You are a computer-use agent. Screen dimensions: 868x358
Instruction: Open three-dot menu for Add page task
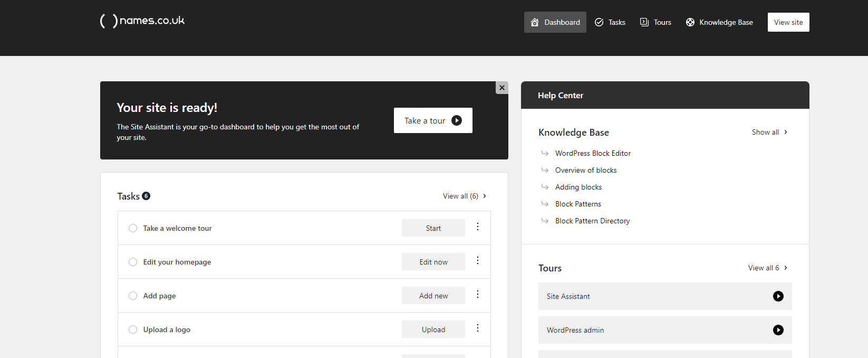478,295
